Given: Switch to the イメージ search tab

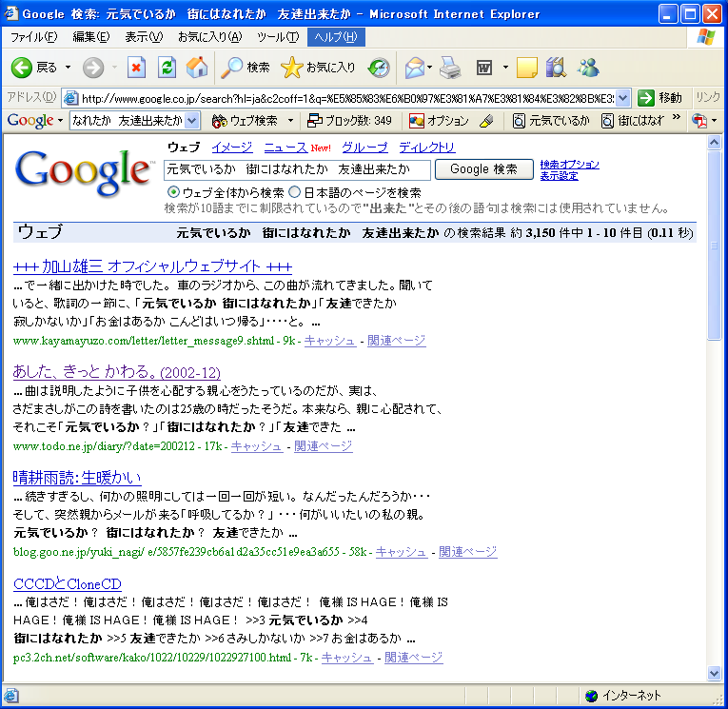Looking at the screenshot, I should [232, 148].
